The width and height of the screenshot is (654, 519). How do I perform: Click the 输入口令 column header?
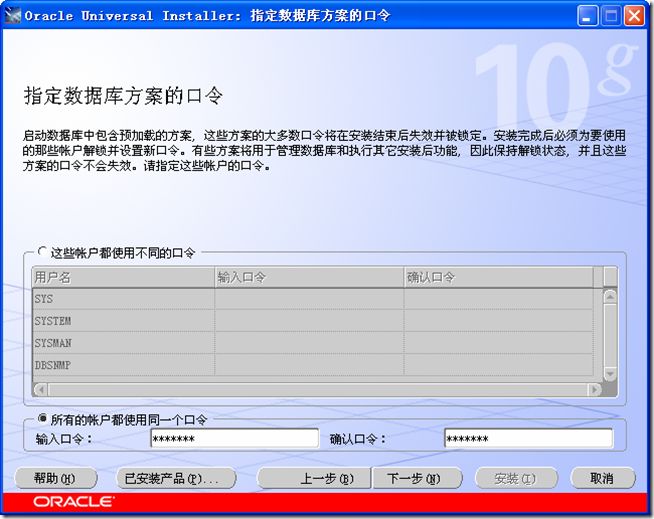(x=309, y=277)
